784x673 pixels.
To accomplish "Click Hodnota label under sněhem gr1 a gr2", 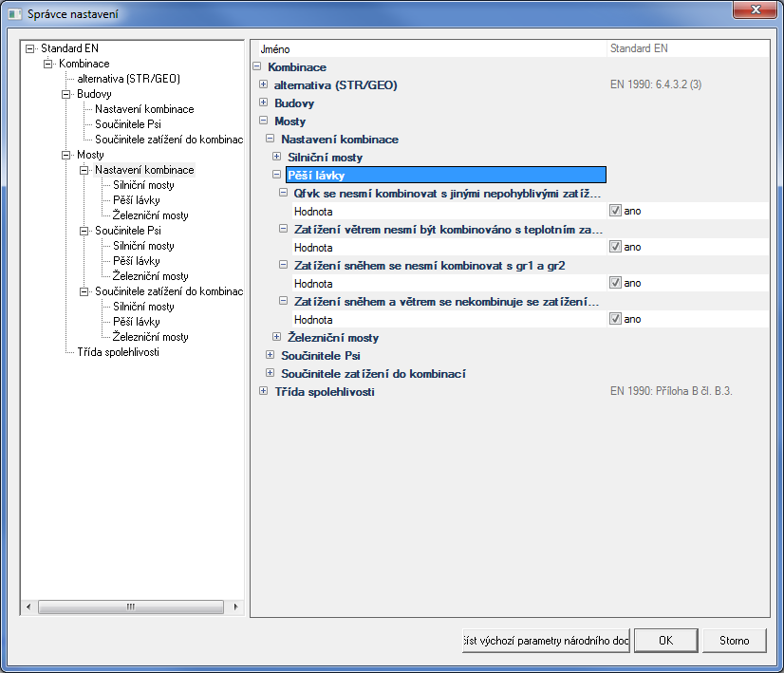I will click(313, 284).
